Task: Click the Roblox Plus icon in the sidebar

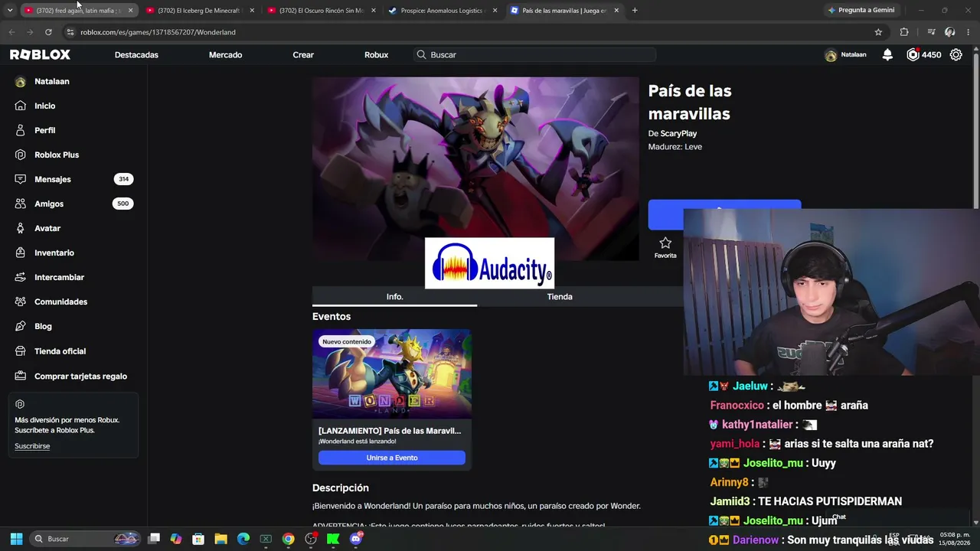Action: pos(21,155)
